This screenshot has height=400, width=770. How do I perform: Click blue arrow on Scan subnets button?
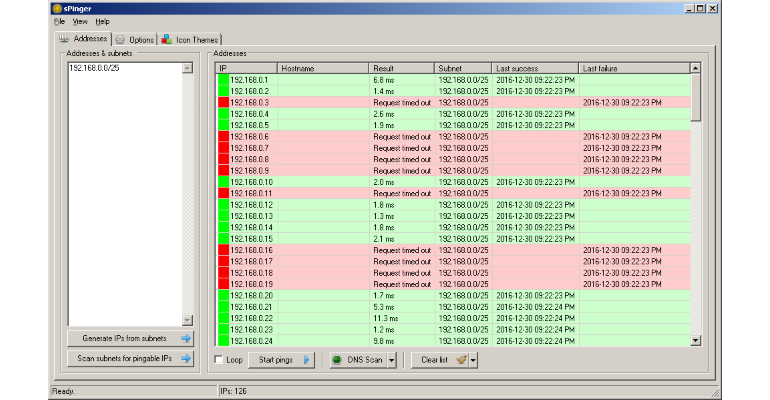pyautogui.click(x=186, y=358)
